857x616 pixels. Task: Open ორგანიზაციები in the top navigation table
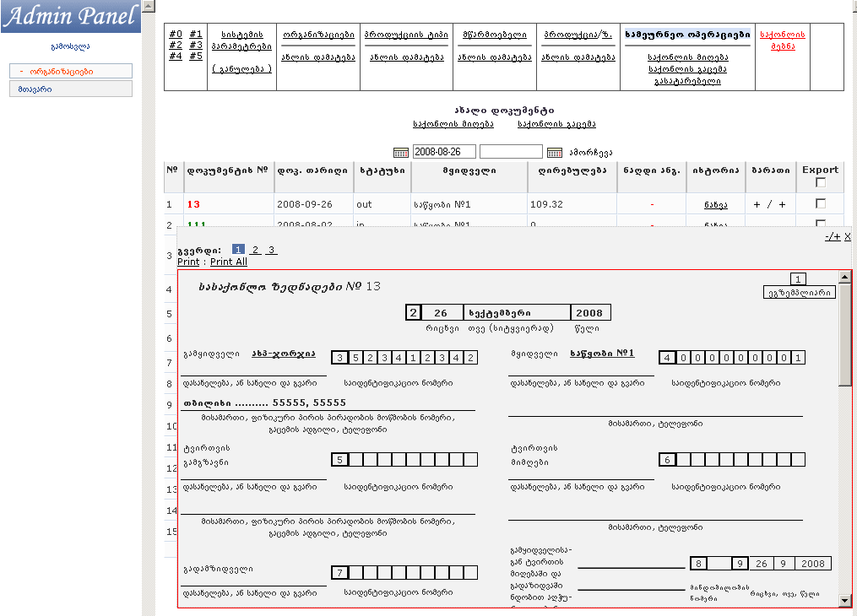coord(318,35)
